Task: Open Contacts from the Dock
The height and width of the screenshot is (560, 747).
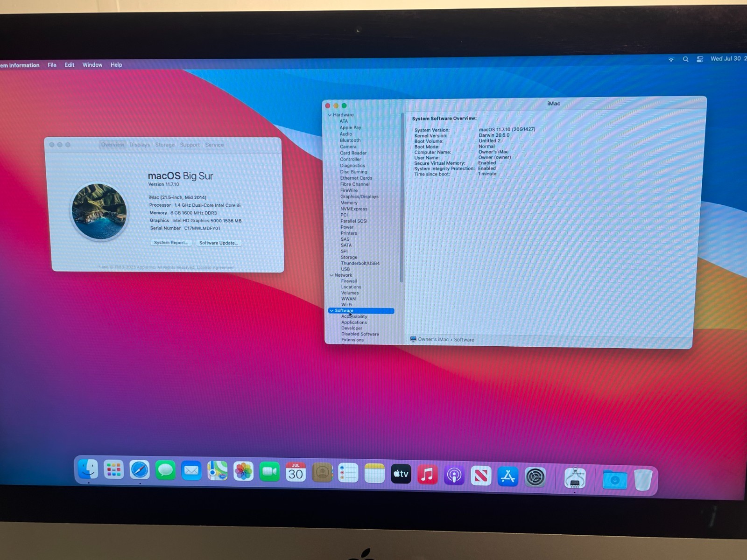Action: coord(322,473)
